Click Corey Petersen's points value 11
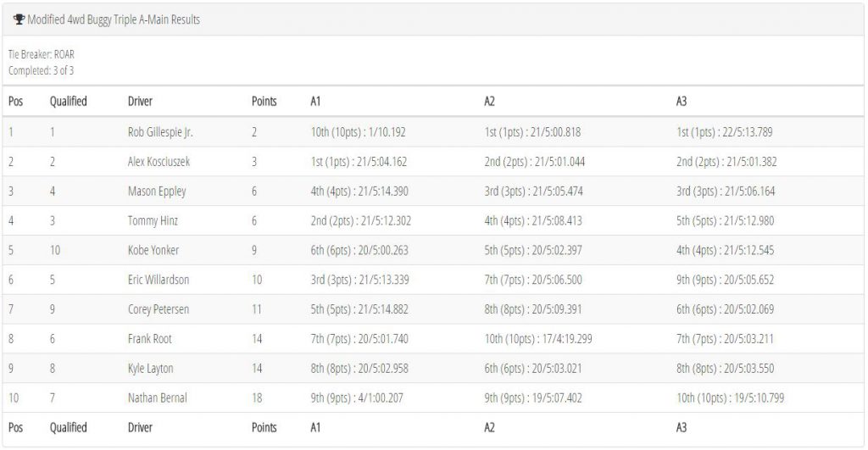 (257, 309)
